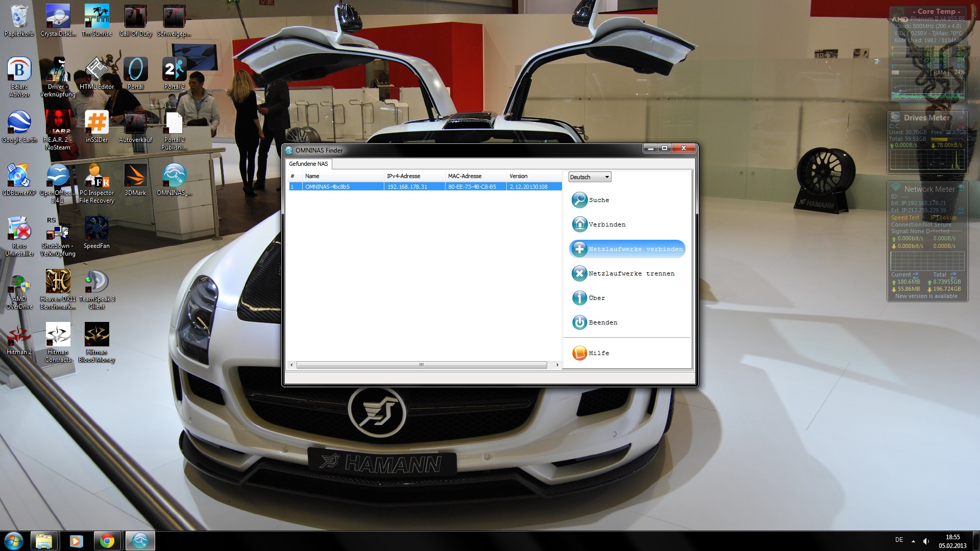Click the volume speaker tray icon
The width and height of the screenshot is (980, 551).
[926, 541]
